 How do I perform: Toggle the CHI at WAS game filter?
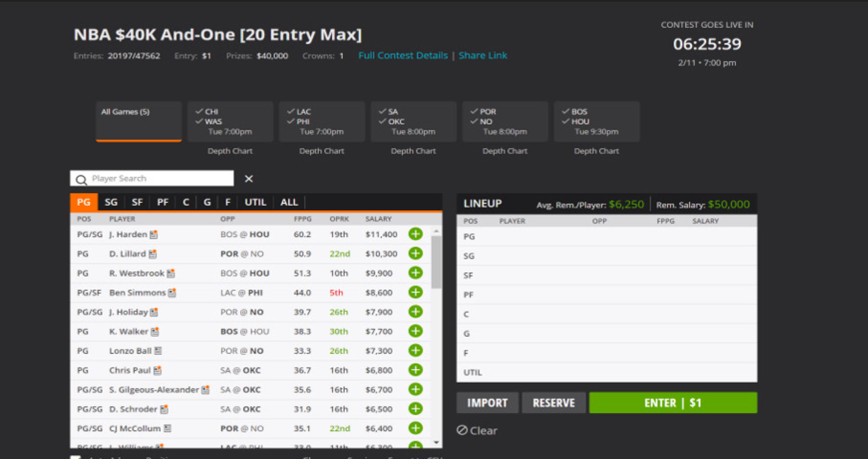click(229, 121)
